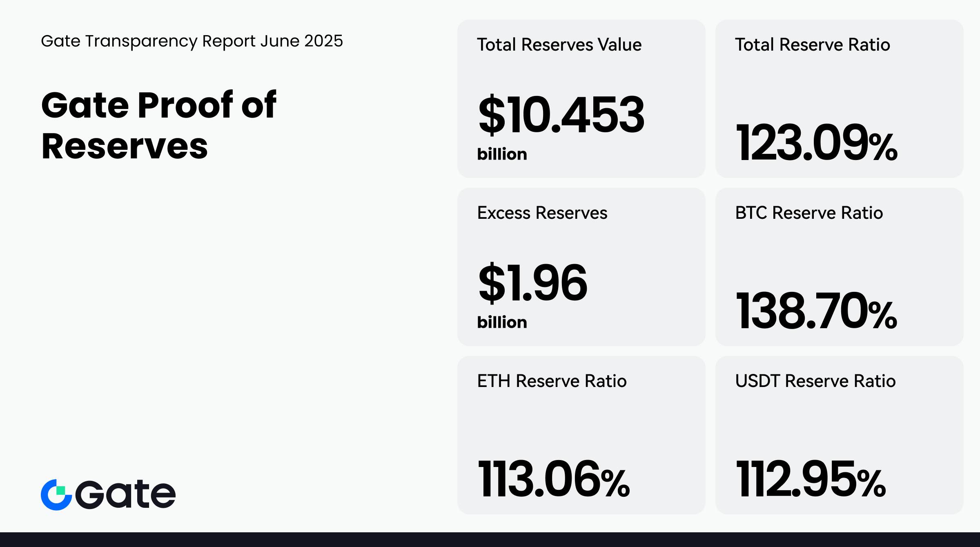
Task: Click the 'USDT Reserve Ratio' card label
Action: [x=815, y=381]
